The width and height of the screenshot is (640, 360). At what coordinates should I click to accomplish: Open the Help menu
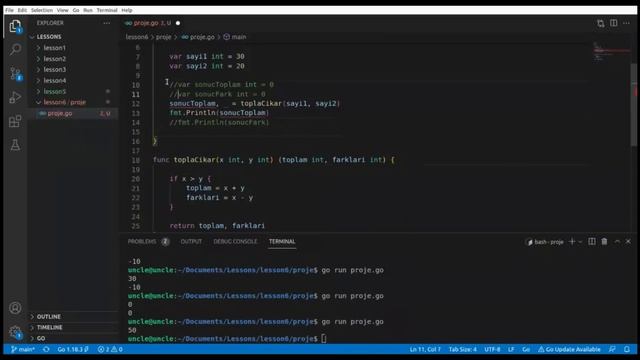point(127,10)
